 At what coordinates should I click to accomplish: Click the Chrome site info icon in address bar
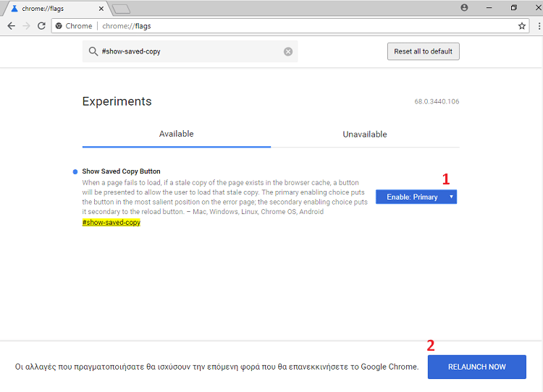(x=59, y=26)
